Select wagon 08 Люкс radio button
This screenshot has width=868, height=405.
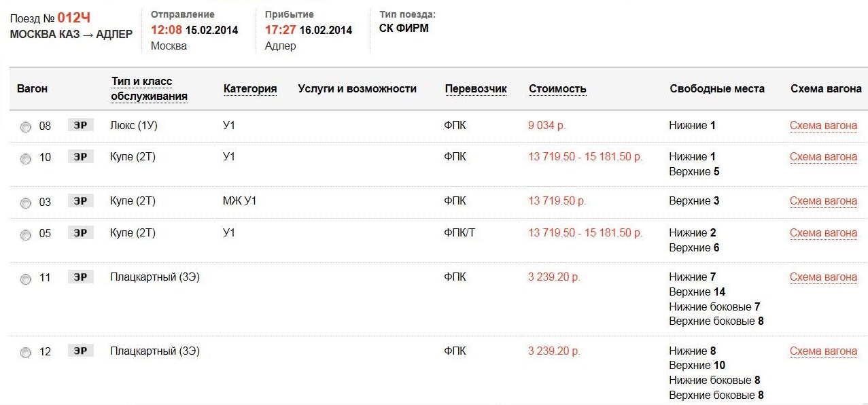(26, 127)
